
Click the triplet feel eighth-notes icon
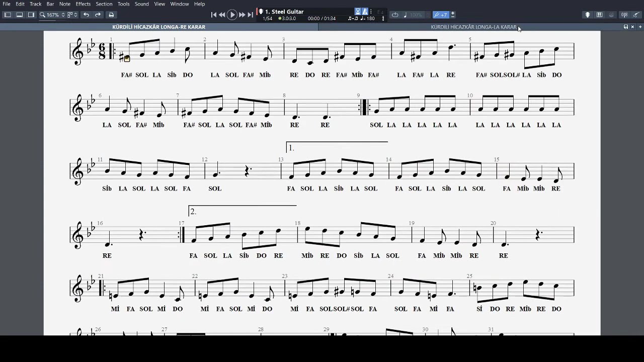pyautogui.click(x=353, y=19)
